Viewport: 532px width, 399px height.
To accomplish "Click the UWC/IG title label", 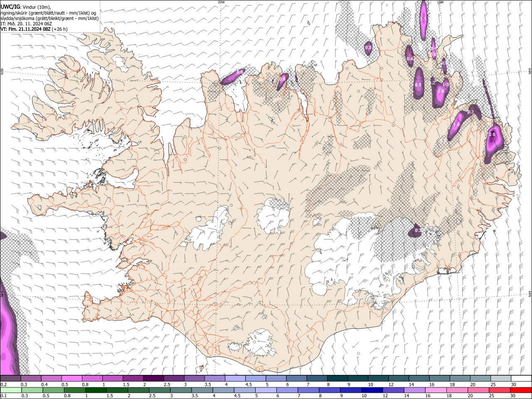I will point(10,6).
